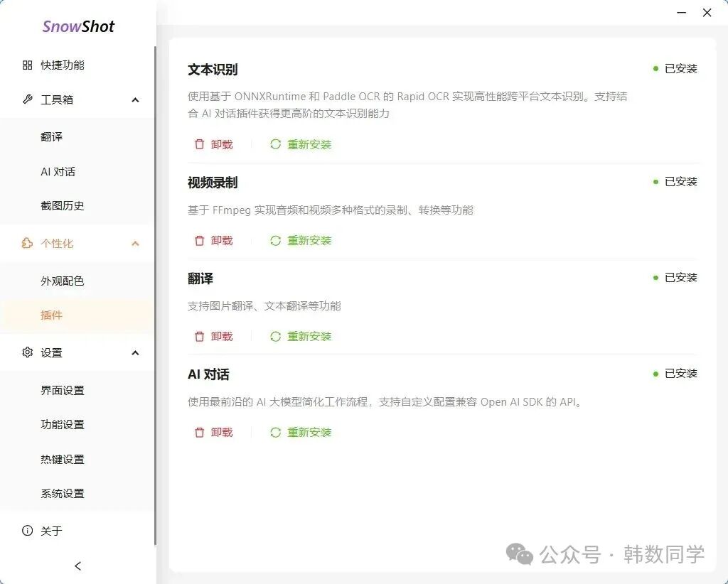Click 已安装 status beside AI 对话 plugin
Screen dimensions: 728x584
click(x=675, y=374)
